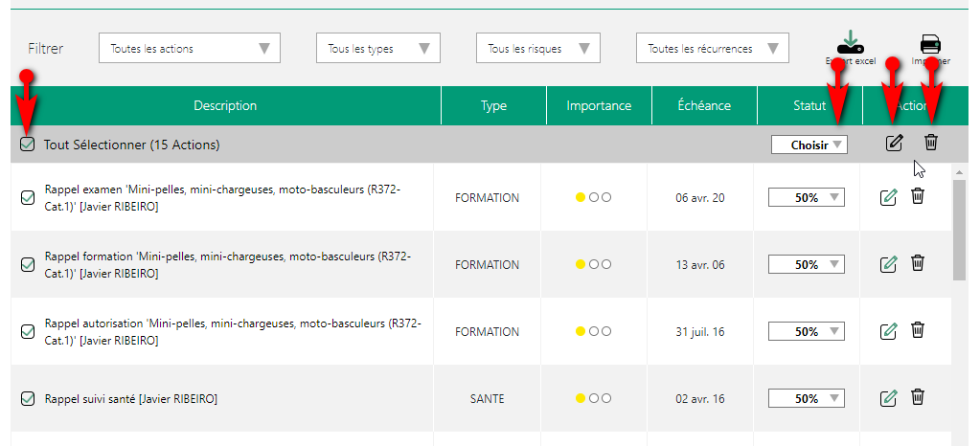Click the Export excel icon

point(850,44)
